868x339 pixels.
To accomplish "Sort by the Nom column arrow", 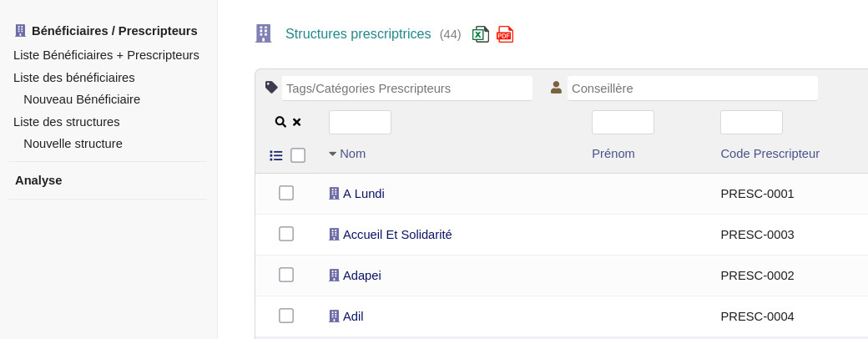I will click(332, 154).
